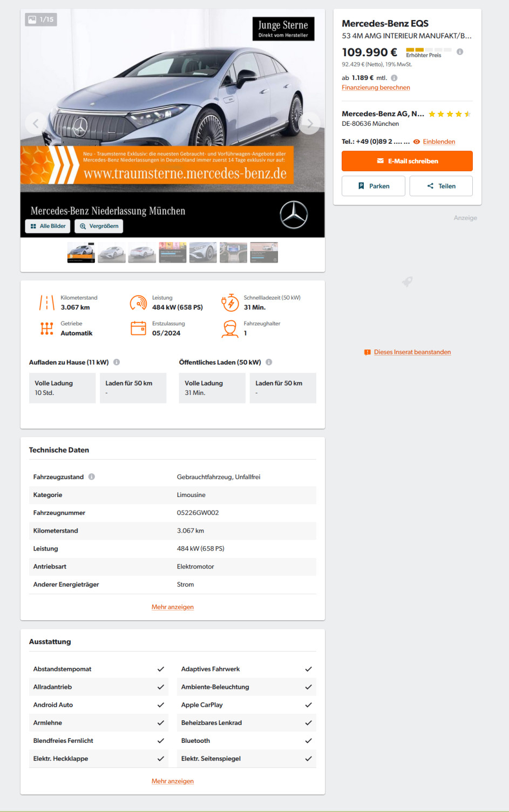Screen dimensions: 509x812
Task: Click the Elektr. Seitenspiegel checkmark
Action: click(x=308, y=759)
